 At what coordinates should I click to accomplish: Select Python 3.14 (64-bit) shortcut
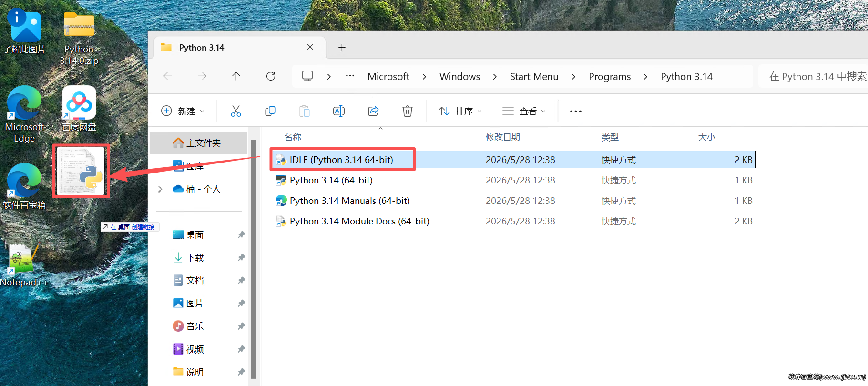click(x=513, y=180)
